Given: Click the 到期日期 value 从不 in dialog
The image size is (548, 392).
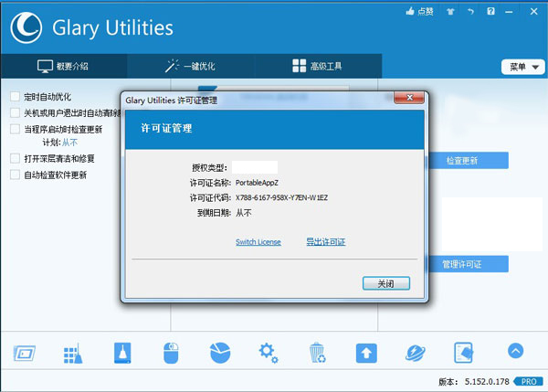Looking at the screenshot, I should click(x=243, y=213).
